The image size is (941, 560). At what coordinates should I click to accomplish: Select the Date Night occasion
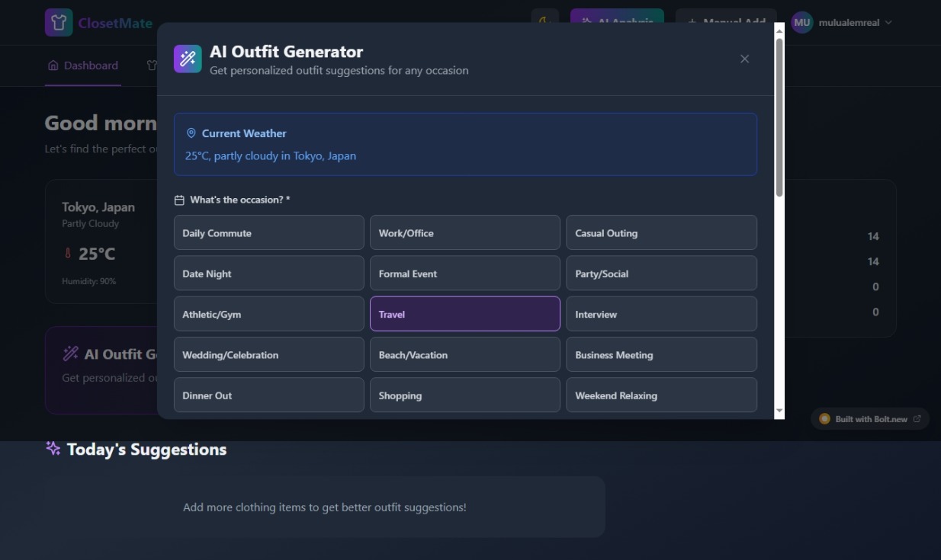[269, 273]
